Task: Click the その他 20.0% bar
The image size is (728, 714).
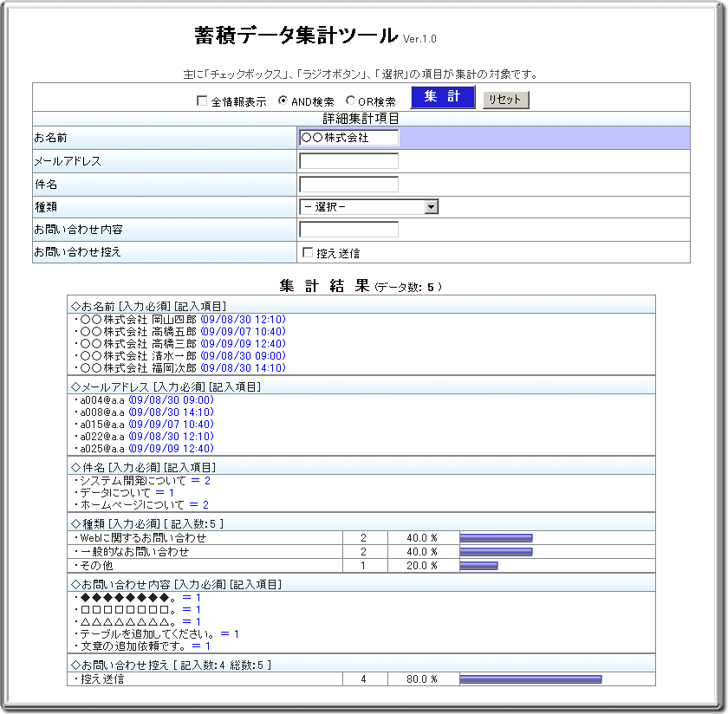Action: pos(478,566)
